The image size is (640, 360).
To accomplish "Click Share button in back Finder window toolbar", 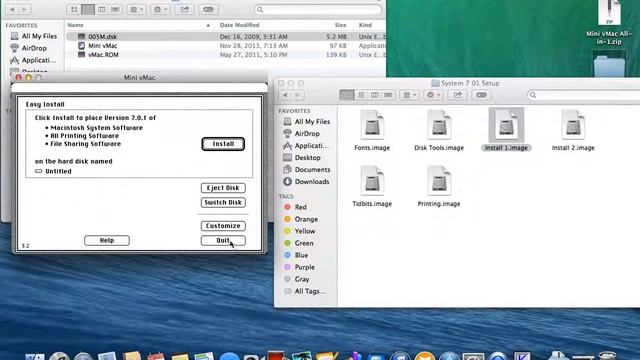I will pyautogui.click(x=184, y=9).
